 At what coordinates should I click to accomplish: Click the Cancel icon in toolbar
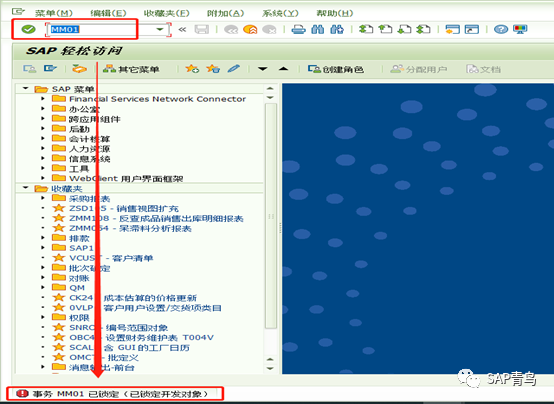point(269,29)
